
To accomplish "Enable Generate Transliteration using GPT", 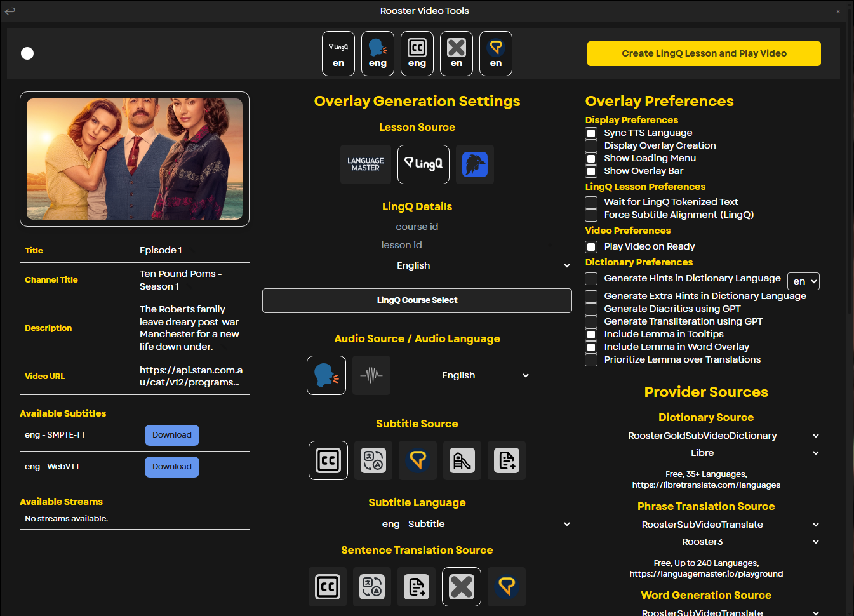I will click(x=591, y=322).
